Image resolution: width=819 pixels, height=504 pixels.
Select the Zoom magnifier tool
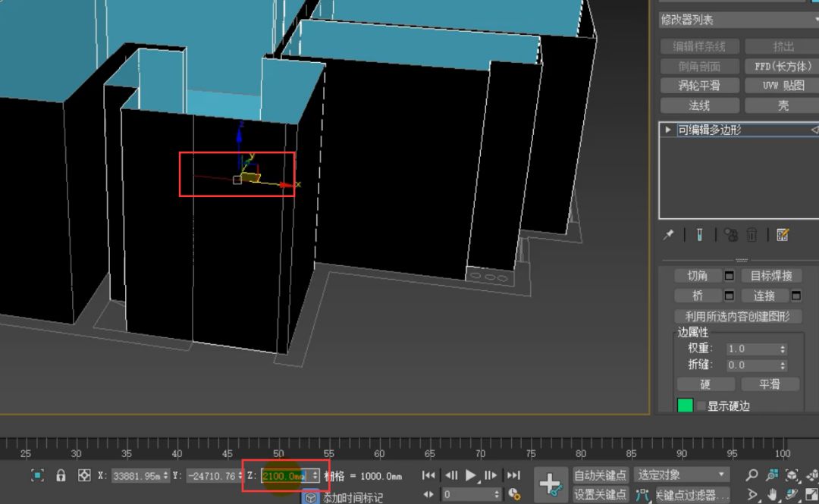point(752,474)
